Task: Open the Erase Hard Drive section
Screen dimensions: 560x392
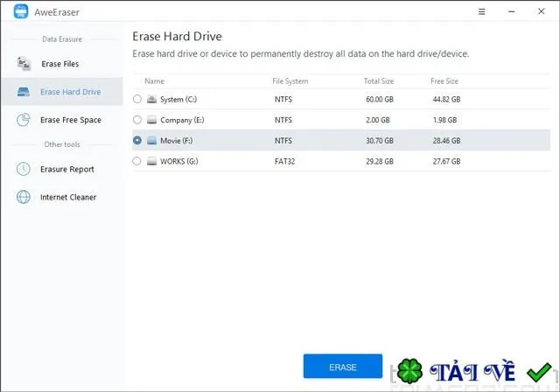Action: [x=62, y=92]
